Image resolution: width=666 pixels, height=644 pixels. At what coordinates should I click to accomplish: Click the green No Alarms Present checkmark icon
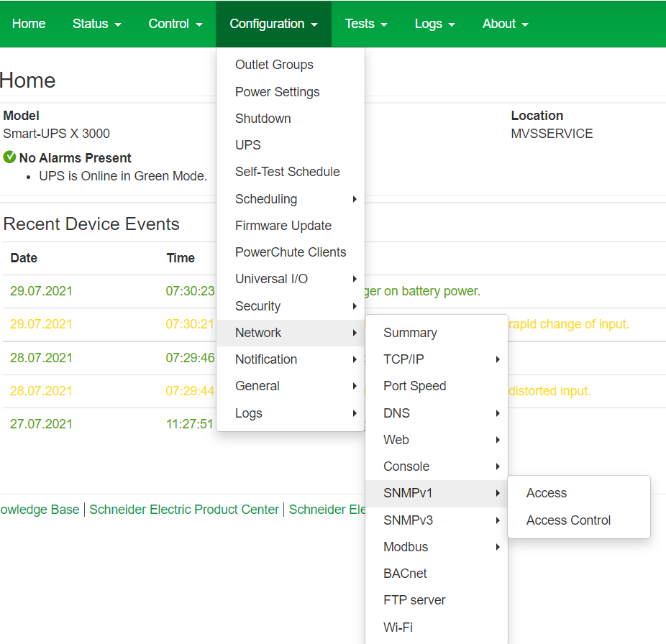(x=9, y=157)
